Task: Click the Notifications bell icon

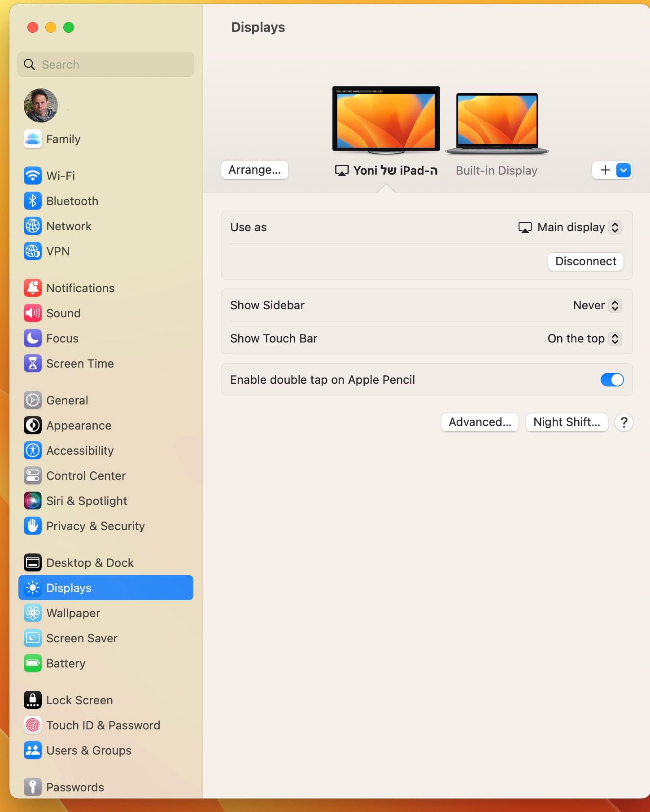Action: (x=33, y=288)
